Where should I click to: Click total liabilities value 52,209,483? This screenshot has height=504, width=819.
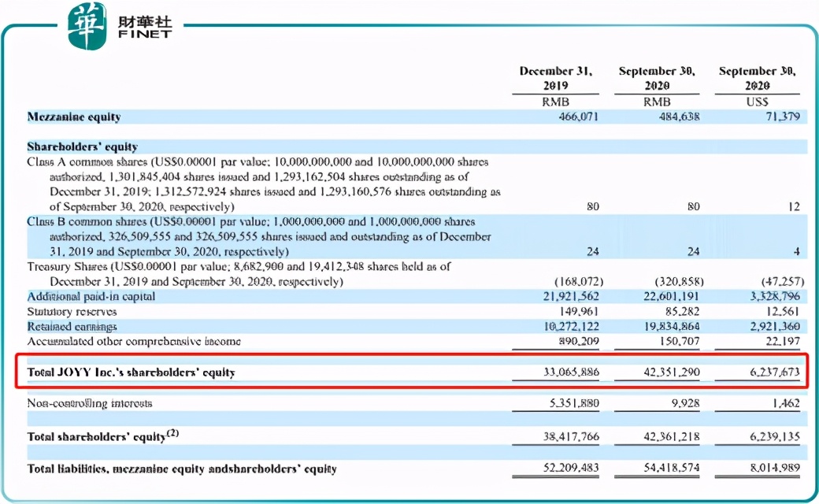point(571,468)
